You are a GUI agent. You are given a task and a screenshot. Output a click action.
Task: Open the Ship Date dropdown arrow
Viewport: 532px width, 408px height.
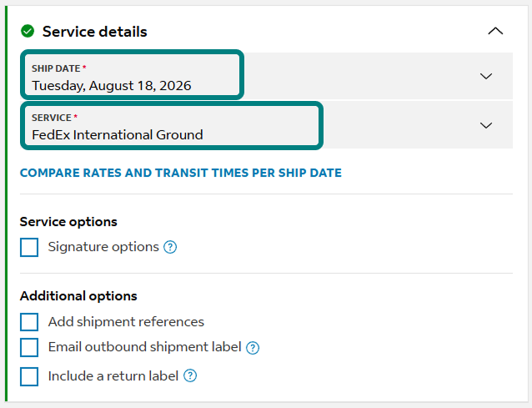(x=486, y=76)
